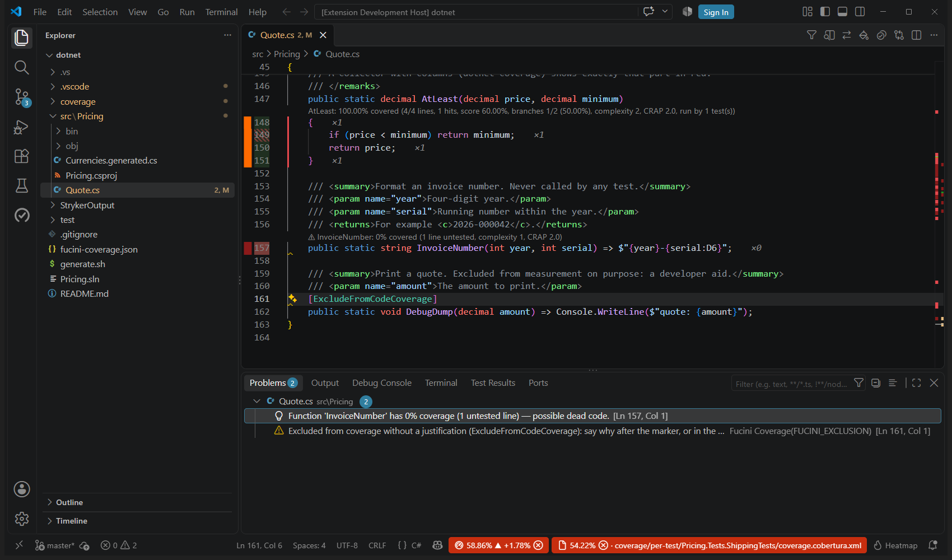Click the circled check icon in editor toolbar

click(x=881, y=35)
